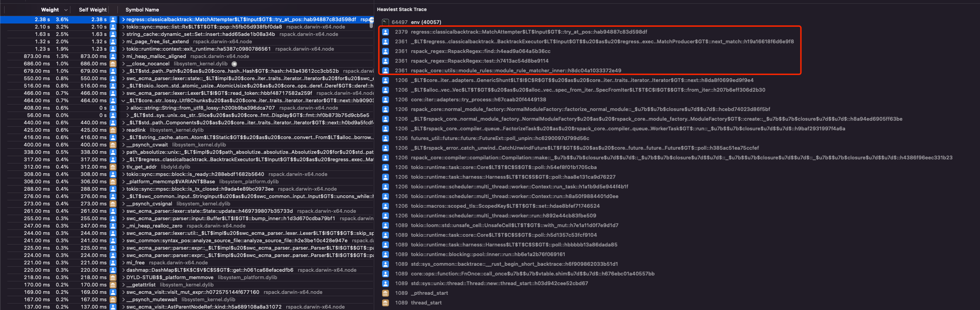This screenshot has height=310, width=980.
Task: Click user-code icon on try_at_pos table row
Action: coord(113,19)
